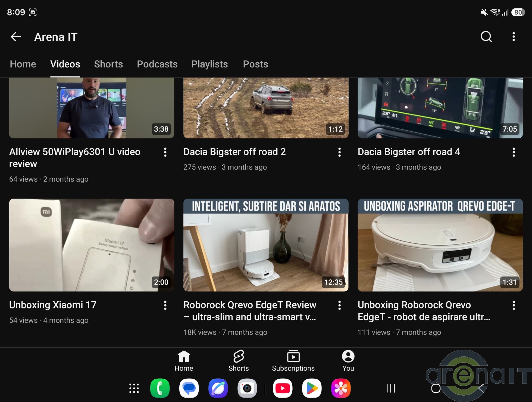Open options for Allview 50WiPlay6301 U video review
The width and height of the screenshot is (532, 402).
click(x=165, y=152)
